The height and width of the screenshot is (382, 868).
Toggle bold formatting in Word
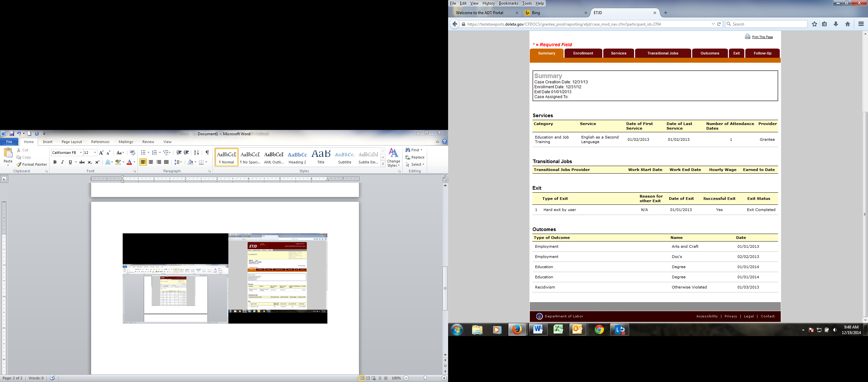click(x=55, y=162)
